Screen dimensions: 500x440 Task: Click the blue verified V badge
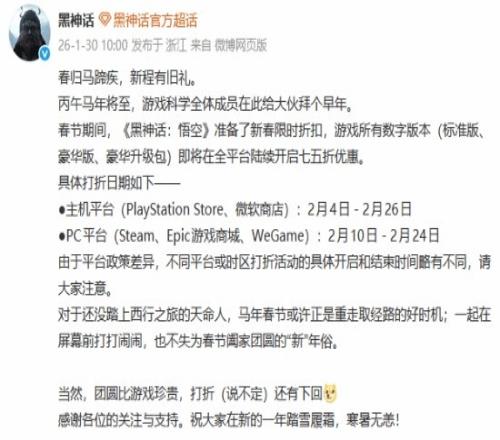coord(45,54)
